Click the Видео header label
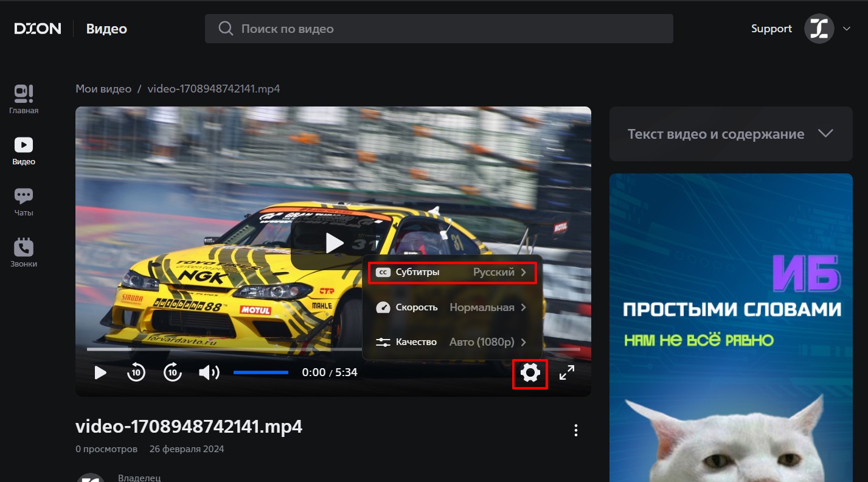Screen dimensions: 868x482 tap(106, 29)
